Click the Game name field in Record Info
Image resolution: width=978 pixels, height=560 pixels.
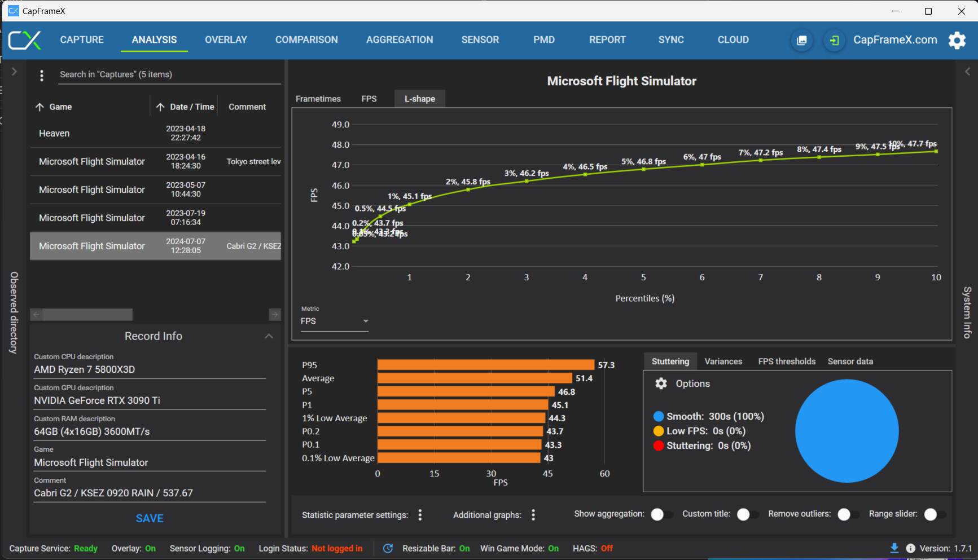(x=150, y=463)
